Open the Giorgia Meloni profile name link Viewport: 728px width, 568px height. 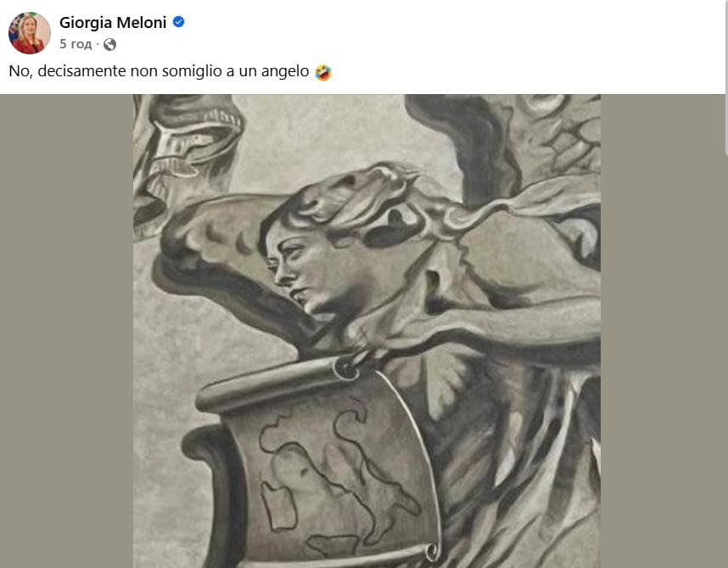113,23
